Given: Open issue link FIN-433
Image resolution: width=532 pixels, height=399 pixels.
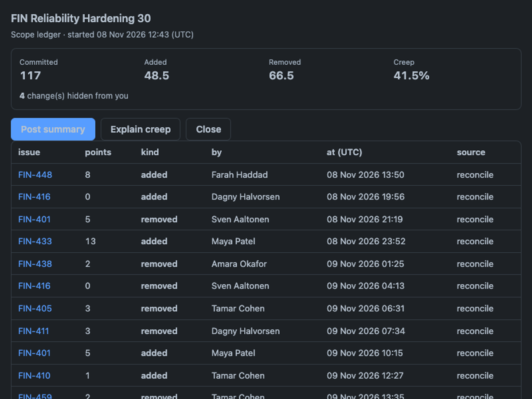Looking at the screenshot, I should tap(35, 242).
